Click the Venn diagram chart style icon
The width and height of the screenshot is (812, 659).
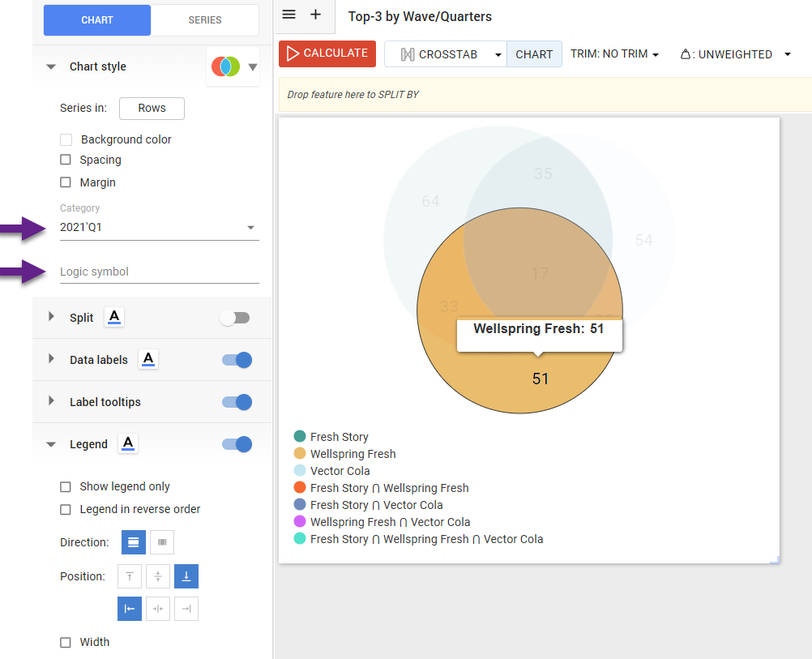[x=225, y=66]
